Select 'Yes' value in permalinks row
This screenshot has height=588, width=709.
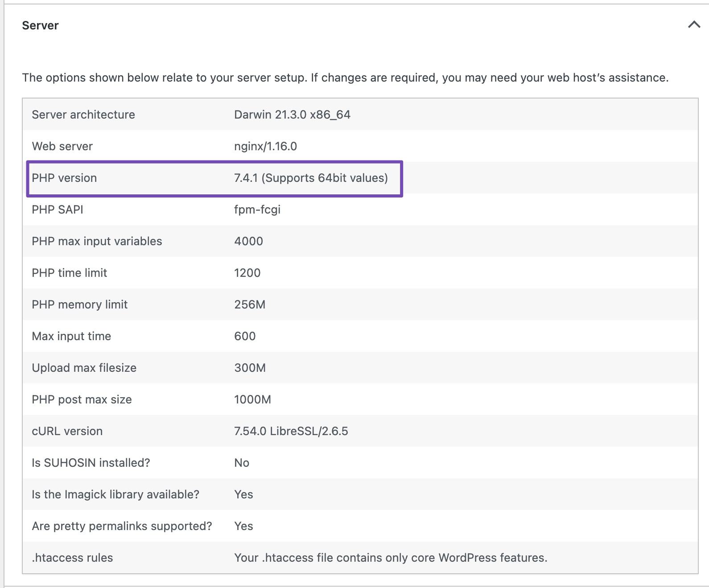pos(243,526)
